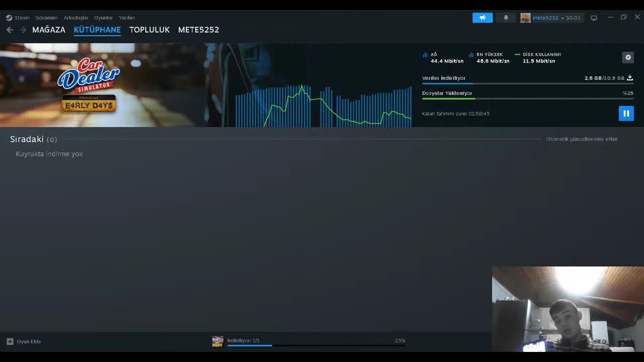The image size is (644, 362).
Task: Click the 2,6 GB/10,8 GB size text
Action: pos(604,78)
